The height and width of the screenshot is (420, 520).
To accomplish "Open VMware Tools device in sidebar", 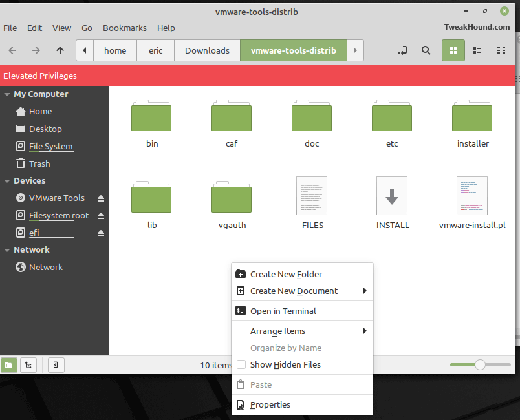I will point(50,198).
